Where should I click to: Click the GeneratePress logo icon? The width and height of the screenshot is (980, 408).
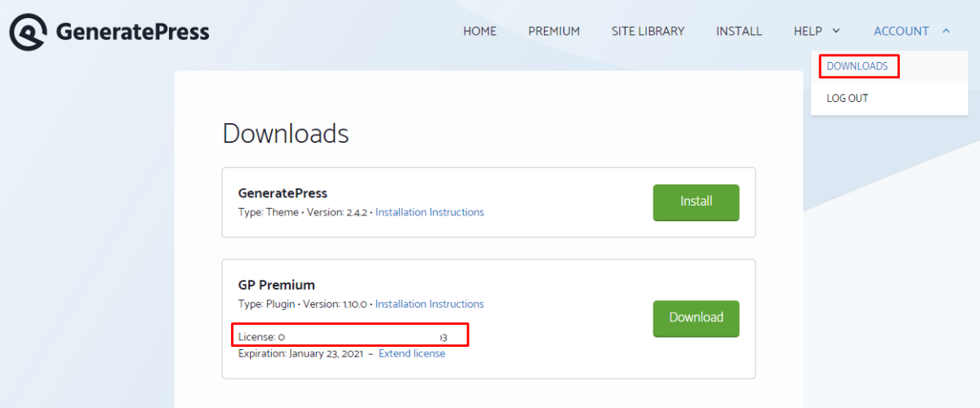pyautogui.click(x=28, y=32)
